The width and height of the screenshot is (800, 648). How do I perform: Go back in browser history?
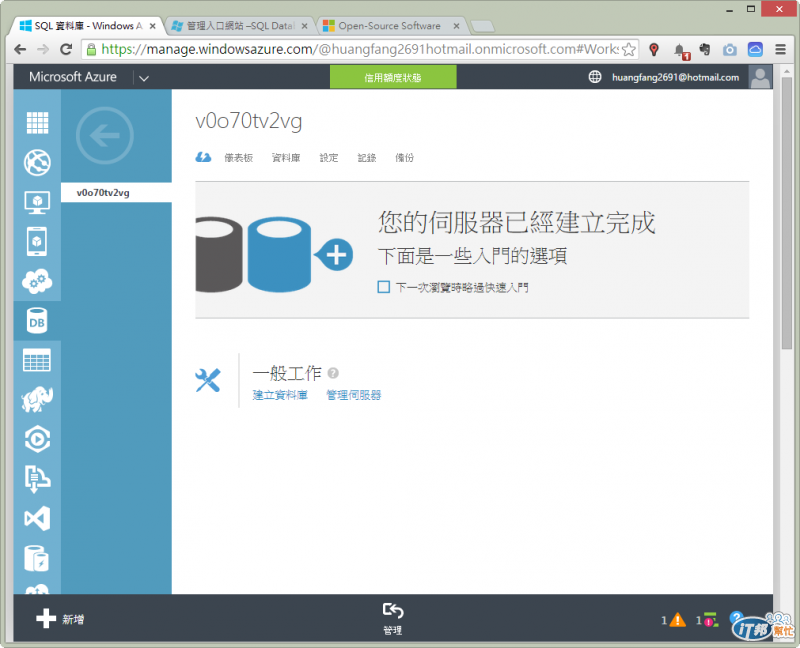click(x=20, y=49)
